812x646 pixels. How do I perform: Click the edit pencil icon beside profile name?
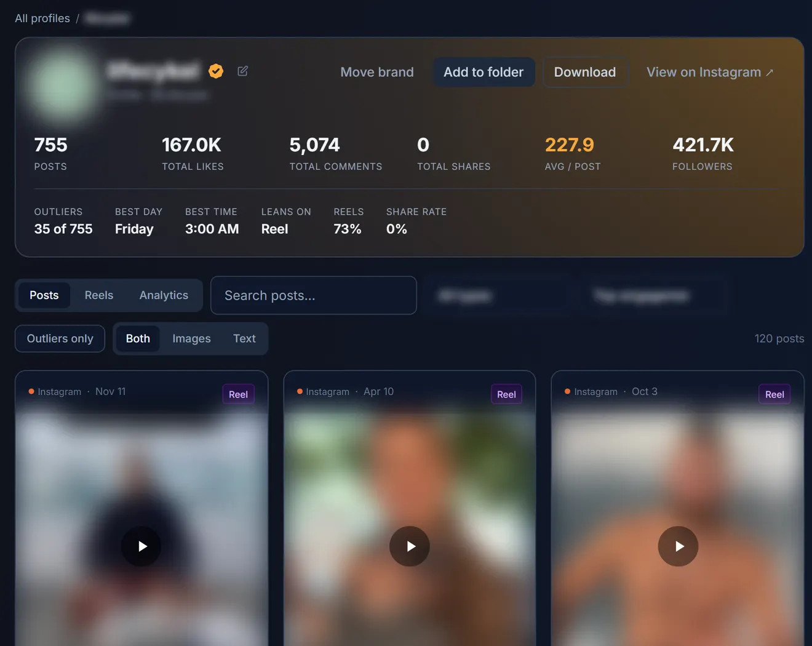pos(243,71)
